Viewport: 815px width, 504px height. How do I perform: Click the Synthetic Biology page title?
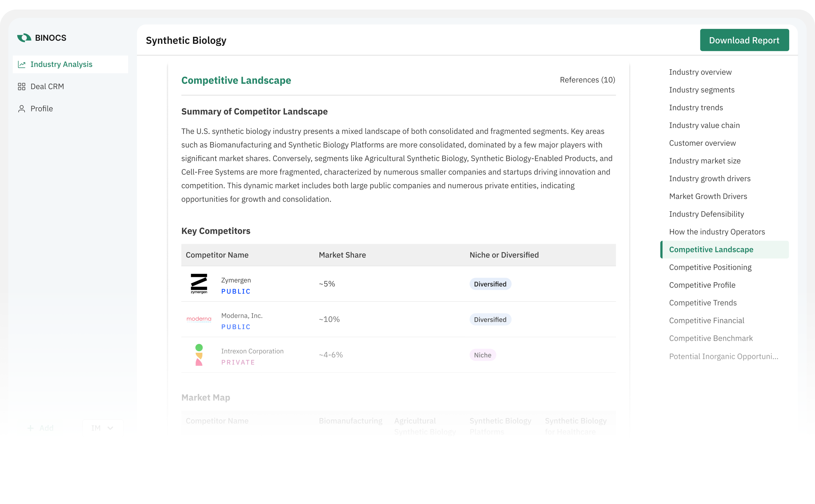coord(186,40)
